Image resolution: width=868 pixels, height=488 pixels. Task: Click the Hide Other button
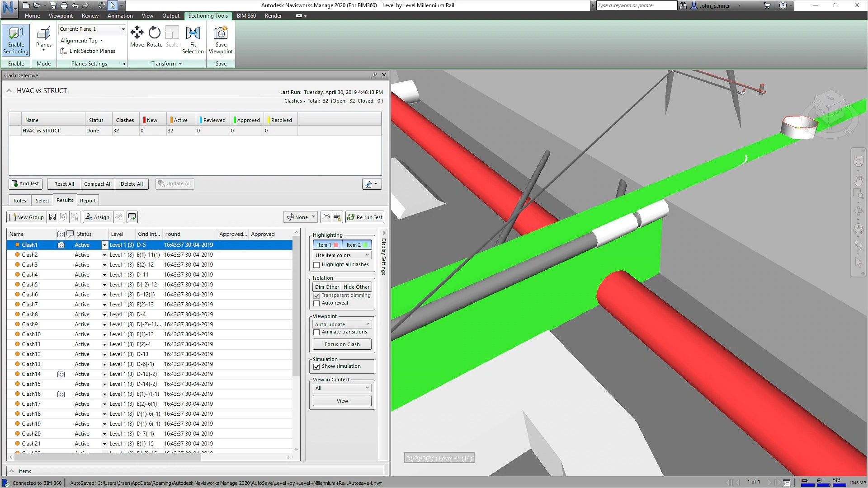[x=356, y=287]
